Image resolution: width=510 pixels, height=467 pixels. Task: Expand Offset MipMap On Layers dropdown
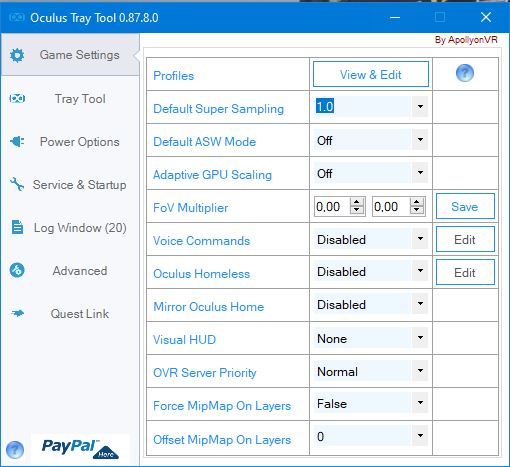point(420,436)
